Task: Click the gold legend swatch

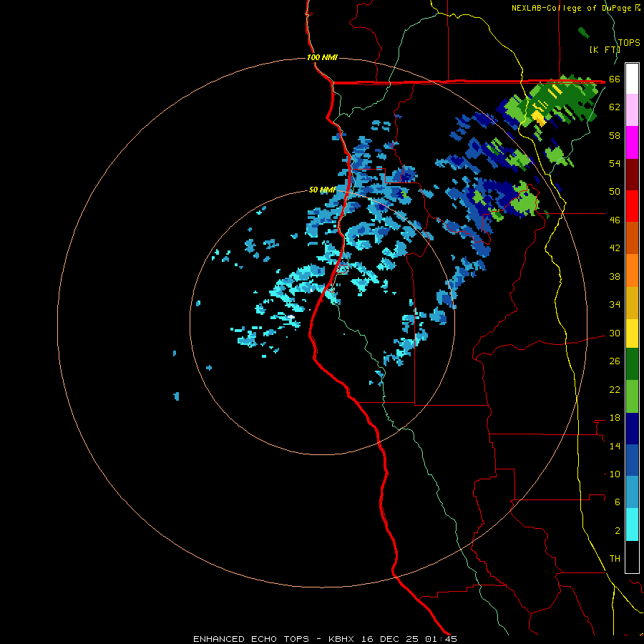Action: [632, 303]
